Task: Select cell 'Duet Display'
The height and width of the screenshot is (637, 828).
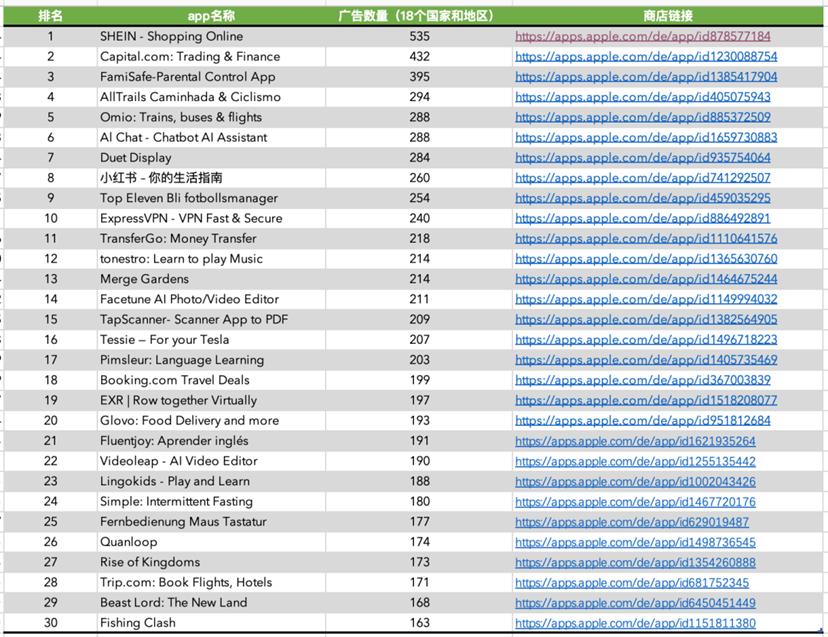Action: tap(211, 157)
